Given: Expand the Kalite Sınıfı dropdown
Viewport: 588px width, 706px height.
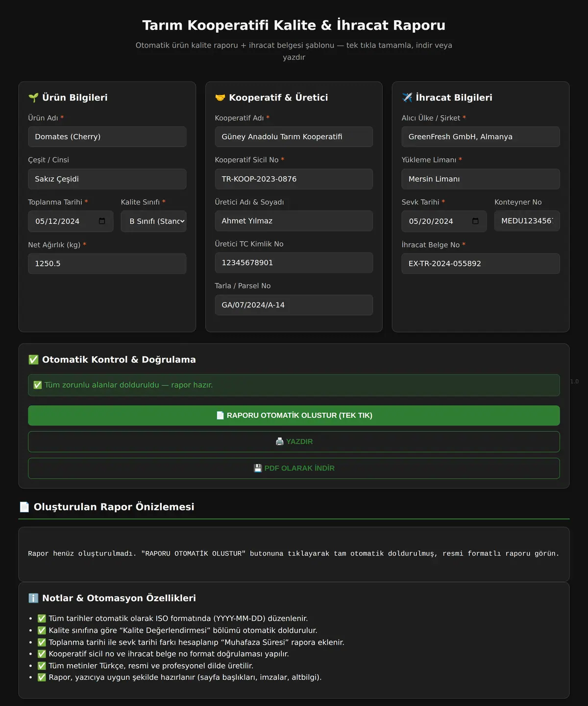Looking at the screenshot, I should [x=154, y=221].
